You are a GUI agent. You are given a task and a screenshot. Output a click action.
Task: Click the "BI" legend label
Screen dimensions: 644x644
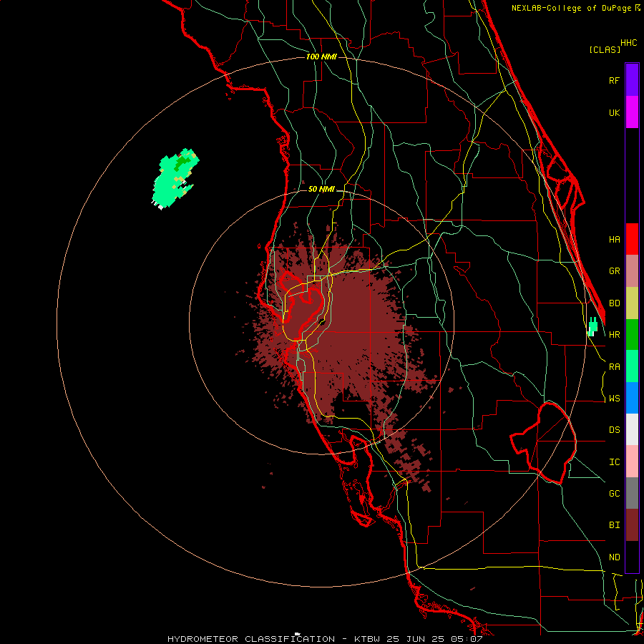614,525
